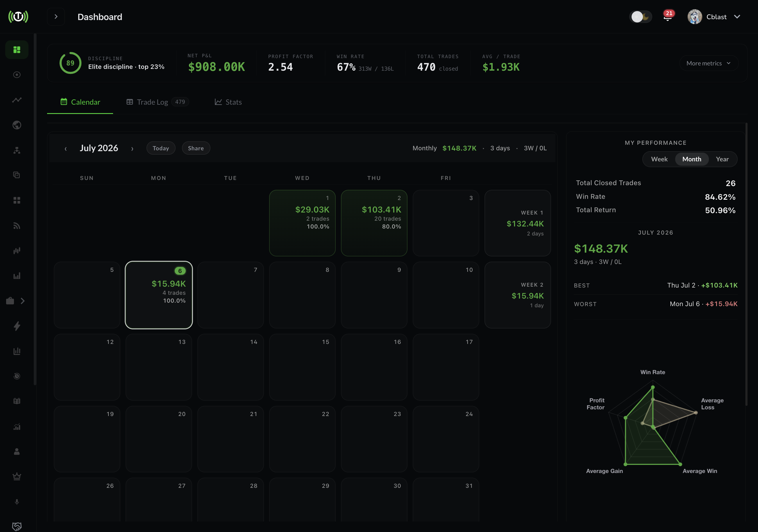This screenshot has height=532, width=758.
Task: Click the July 2026 month heading
Action: click(99, 148)
